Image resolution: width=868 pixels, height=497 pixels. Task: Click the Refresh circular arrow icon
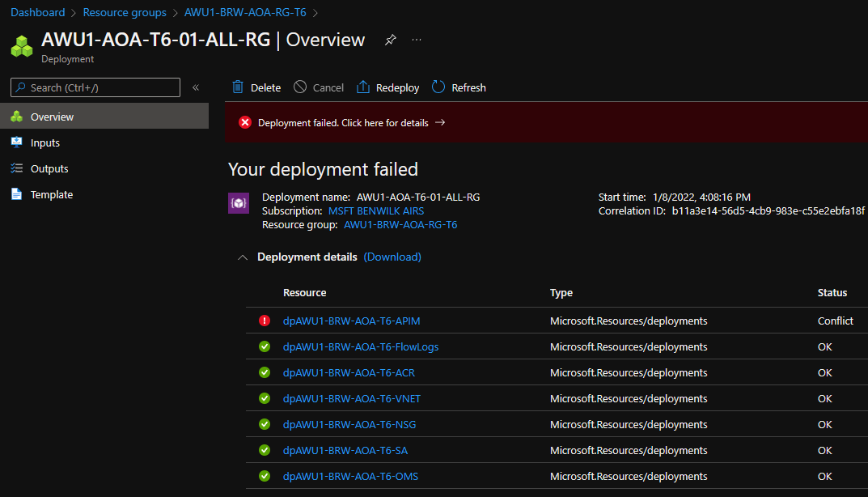pyautogui.click(x=438, y=87)
